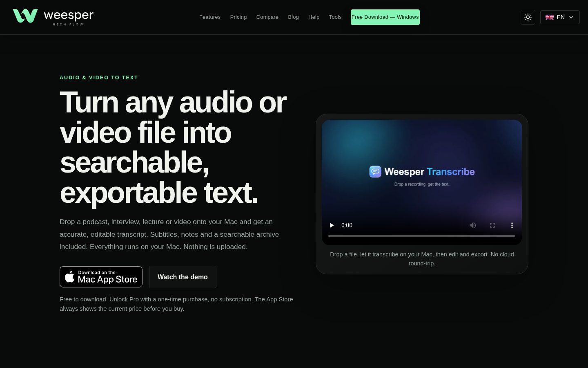
Task: Enter fullscreen on the demo video
Action: [x=492, y=225]
